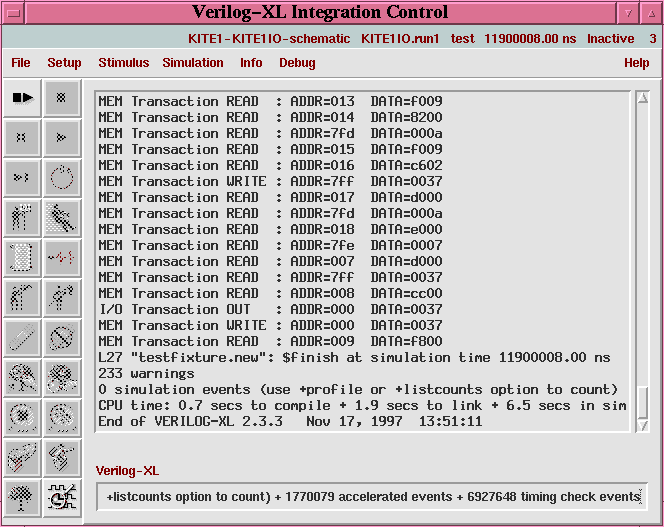Click the paper scroll icon
The image size is (664, 527).
click(22, 257)
